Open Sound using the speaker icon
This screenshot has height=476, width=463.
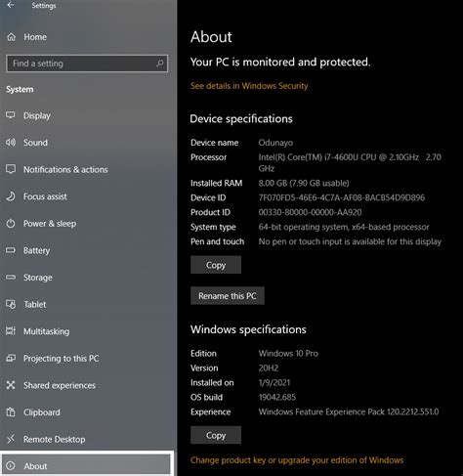click(11, 143)
